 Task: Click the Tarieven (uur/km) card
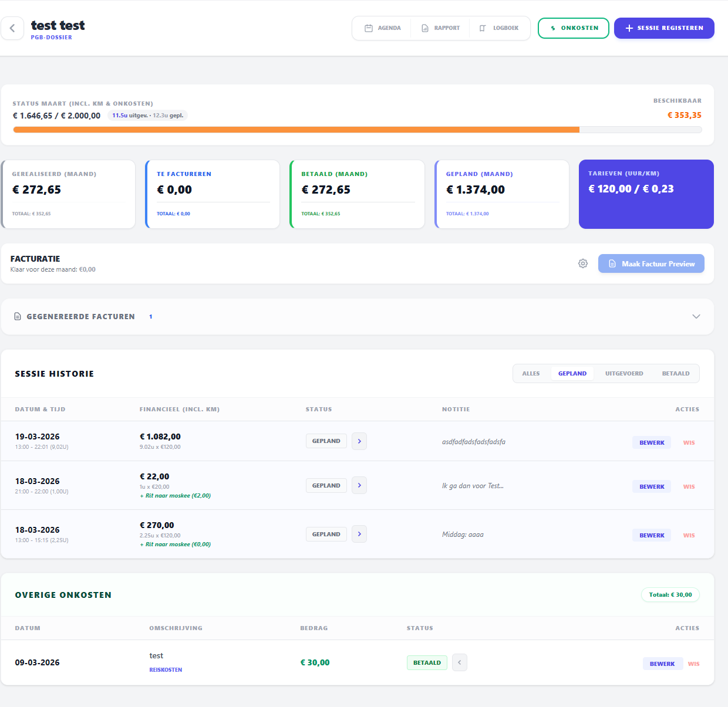(x=646, y=194)
